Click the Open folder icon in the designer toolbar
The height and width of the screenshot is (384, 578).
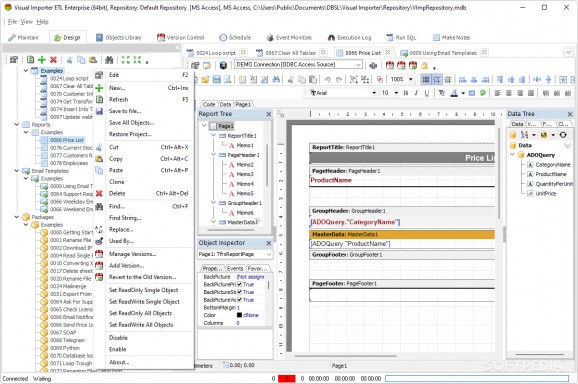pyautogui.click(x=205, y=79)
